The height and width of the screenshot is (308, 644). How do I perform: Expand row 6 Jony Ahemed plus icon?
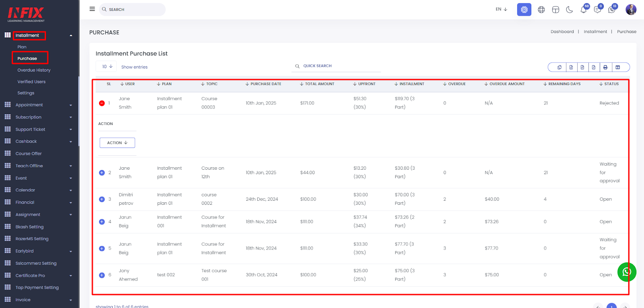click(102, 275)
